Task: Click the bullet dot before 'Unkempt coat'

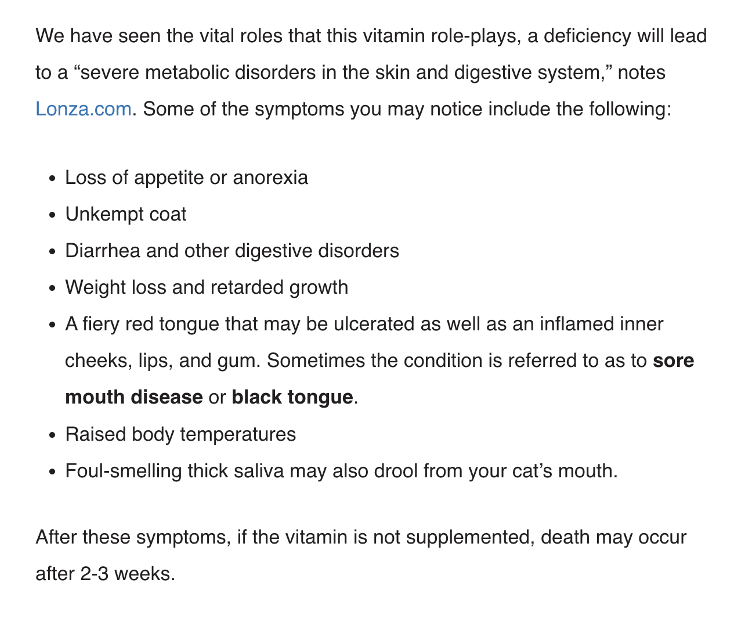Action: click(x=52, y=215)
